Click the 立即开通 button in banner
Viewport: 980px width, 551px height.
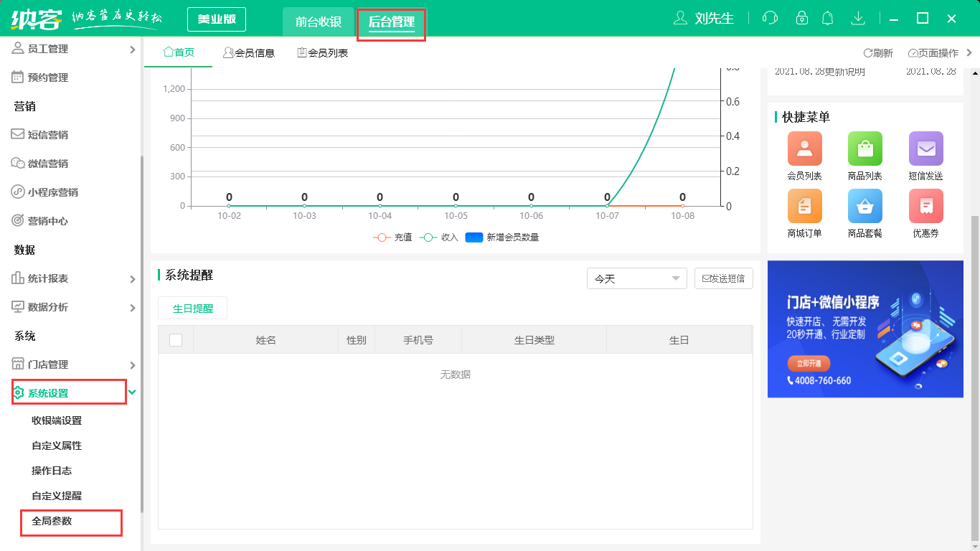pos(808,363)
